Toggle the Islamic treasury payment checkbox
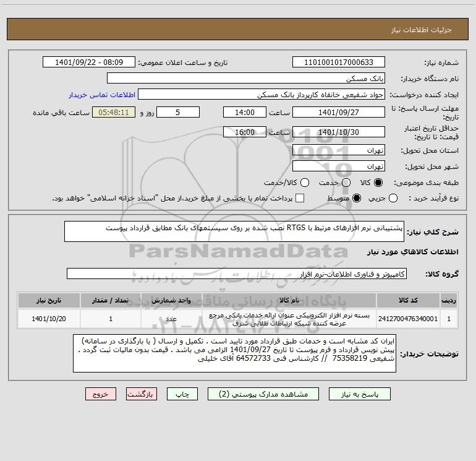This screenshot has width=476, height=461. click(300, 198)
